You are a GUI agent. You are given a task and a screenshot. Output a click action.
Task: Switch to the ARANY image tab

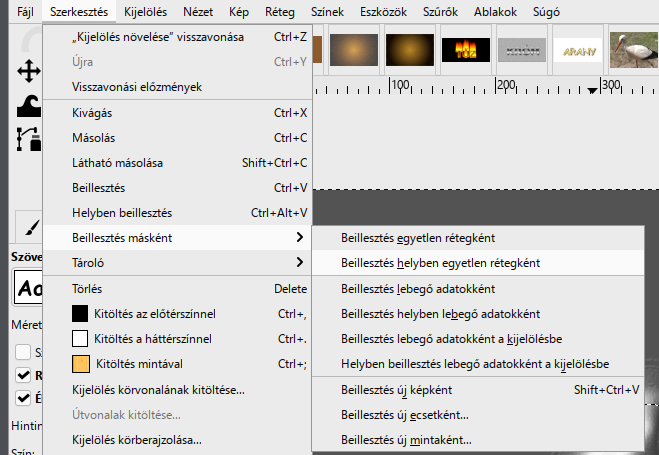click(x=578, y=50)
